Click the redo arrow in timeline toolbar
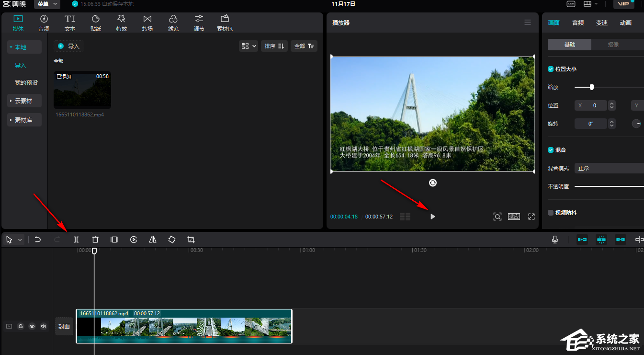644x355 pixels. coord(57,240)
